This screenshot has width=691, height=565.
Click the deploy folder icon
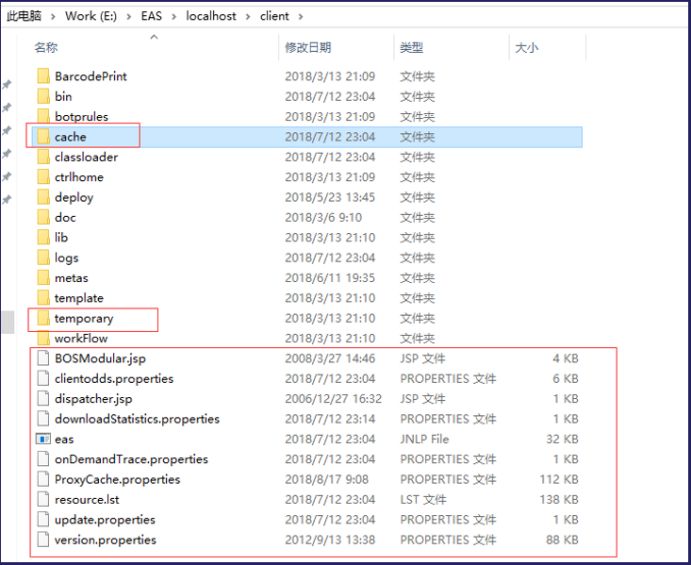pos(43,197)
